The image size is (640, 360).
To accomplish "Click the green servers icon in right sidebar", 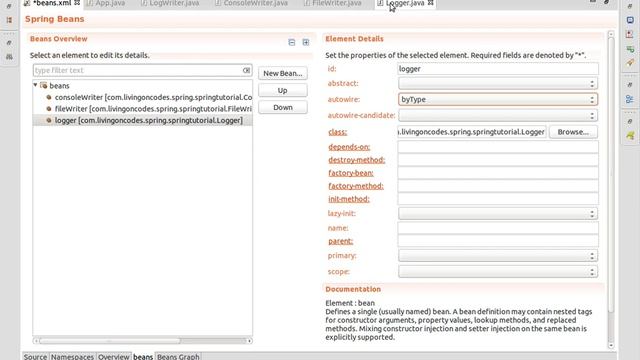I will 630,49.
